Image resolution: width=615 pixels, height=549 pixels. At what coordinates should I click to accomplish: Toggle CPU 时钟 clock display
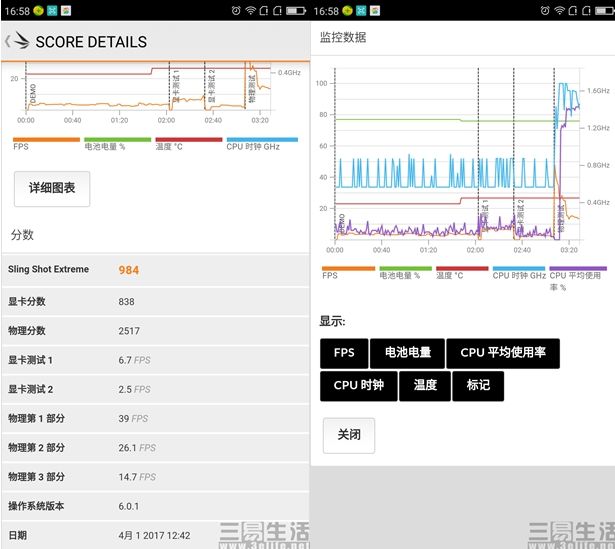coord(358,386)
